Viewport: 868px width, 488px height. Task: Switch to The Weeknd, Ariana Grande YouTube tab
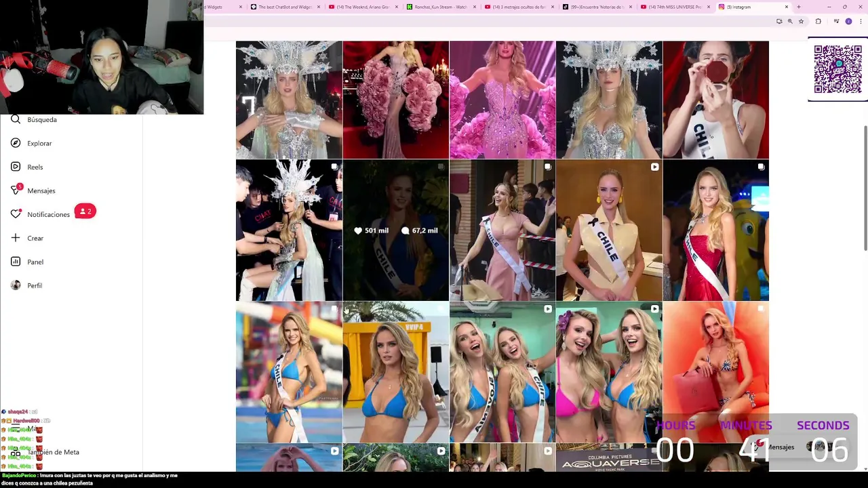(361, 7)
